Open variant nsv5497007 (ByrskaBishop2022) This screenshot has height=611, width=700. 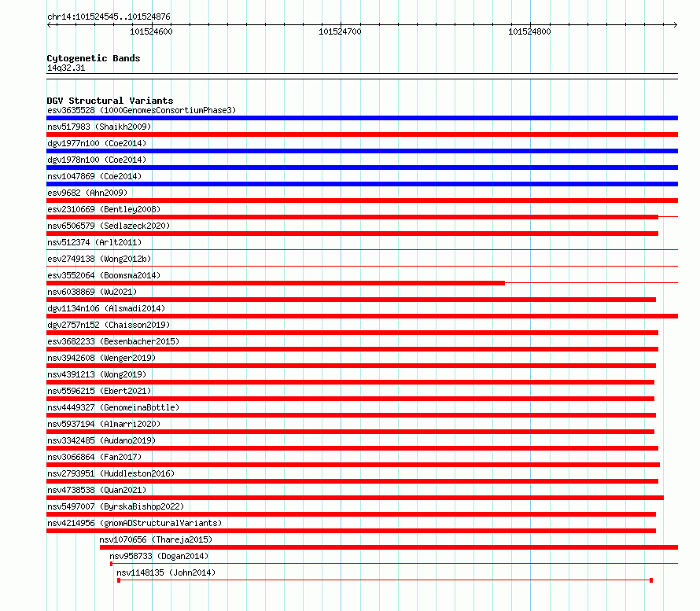click(x=116, y=506)
